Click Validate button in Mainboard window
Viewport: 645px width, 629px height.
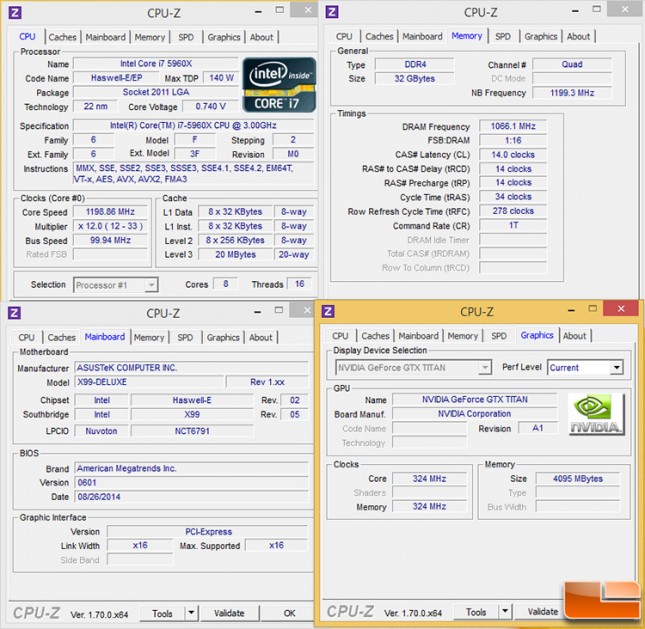(229, 613)
